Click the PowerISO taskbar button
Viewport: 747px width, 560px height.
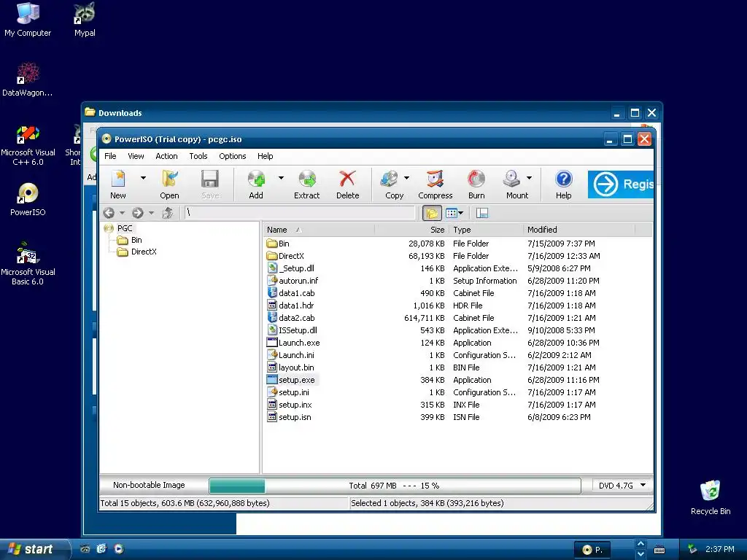592,550
